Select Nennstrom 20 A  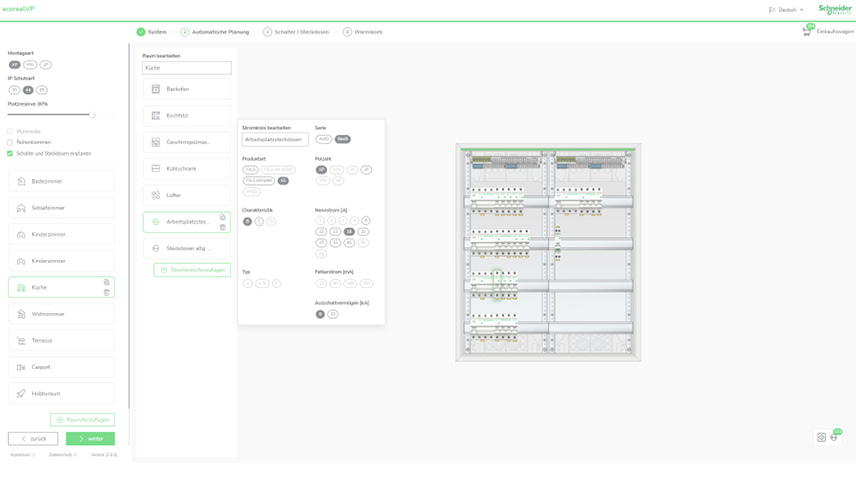363,231
